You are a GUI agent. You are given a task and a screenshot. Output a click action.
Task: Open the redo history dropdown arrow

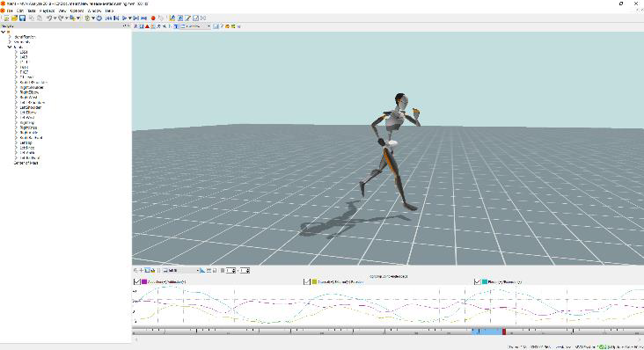66,18
